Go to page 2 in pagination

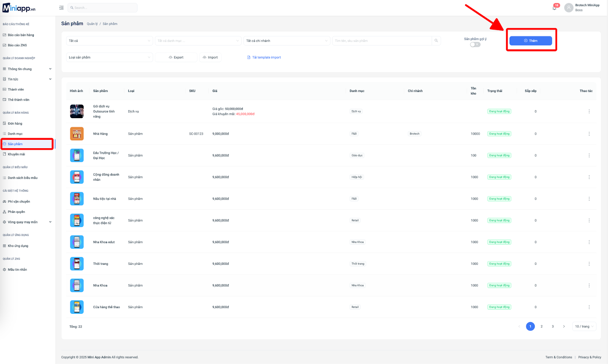tap(541, 326)
